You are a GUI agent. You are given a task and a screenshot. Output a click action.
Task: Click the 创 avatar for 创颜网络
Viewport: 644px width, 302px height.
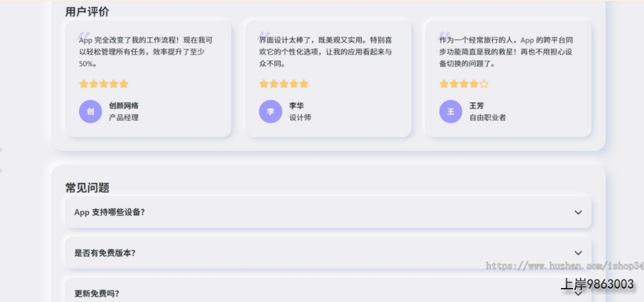pyautogui.click(x=90, y=112)
